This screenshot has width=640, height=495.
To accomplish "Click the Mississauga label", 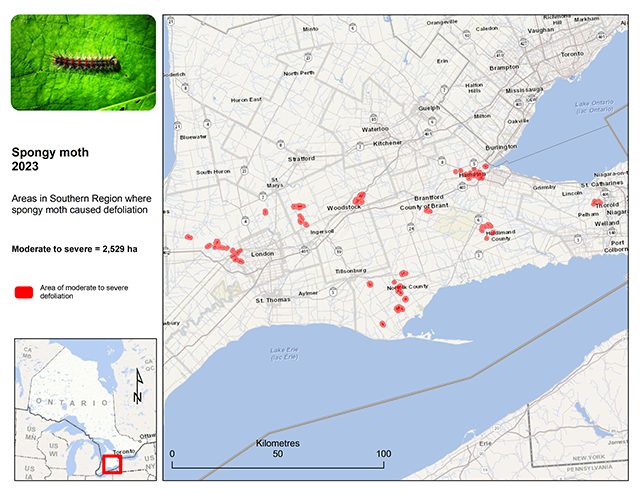I will coord(524,90).
